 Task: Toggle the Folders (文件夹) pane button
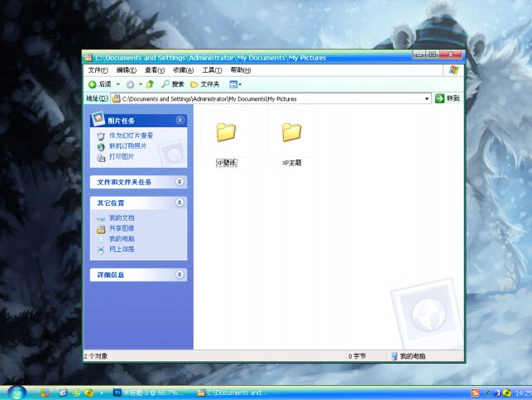(x=204, y=84)
